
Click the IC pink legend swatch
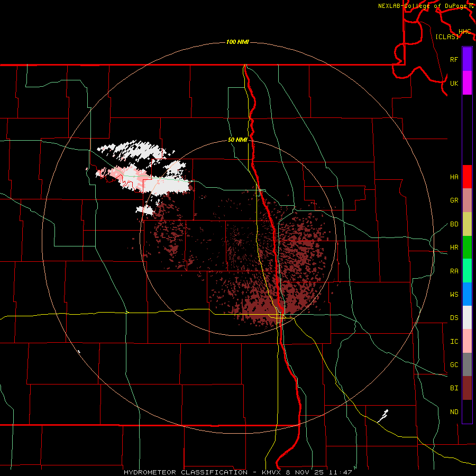coord(467,341)
